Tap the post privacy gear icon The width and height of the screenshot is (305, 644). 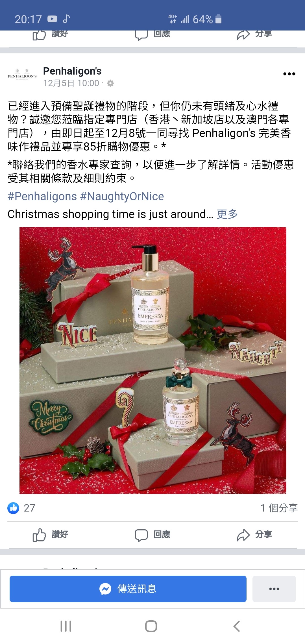pyautogui.click(x=110, y=83)
